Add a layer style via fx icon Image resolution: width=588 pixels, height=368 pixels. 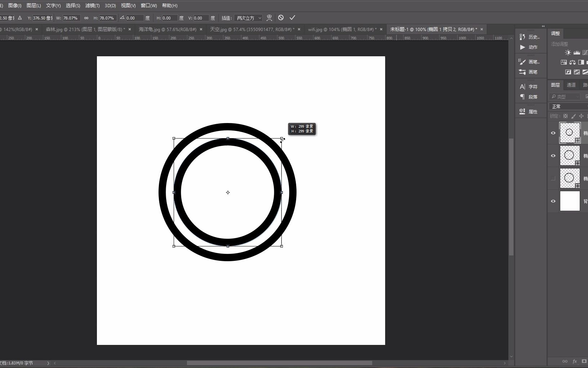pyautogui.click(x=575, y=361)
